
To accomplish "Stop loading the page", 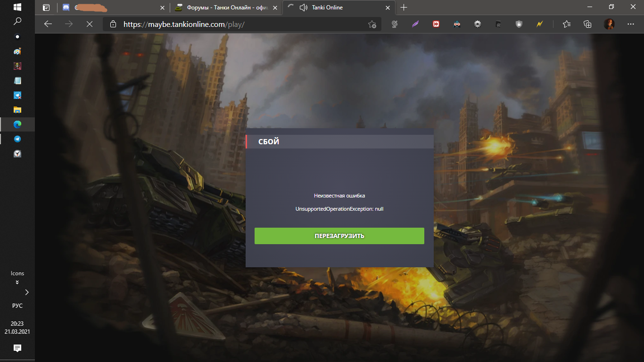I will (90, 24).
